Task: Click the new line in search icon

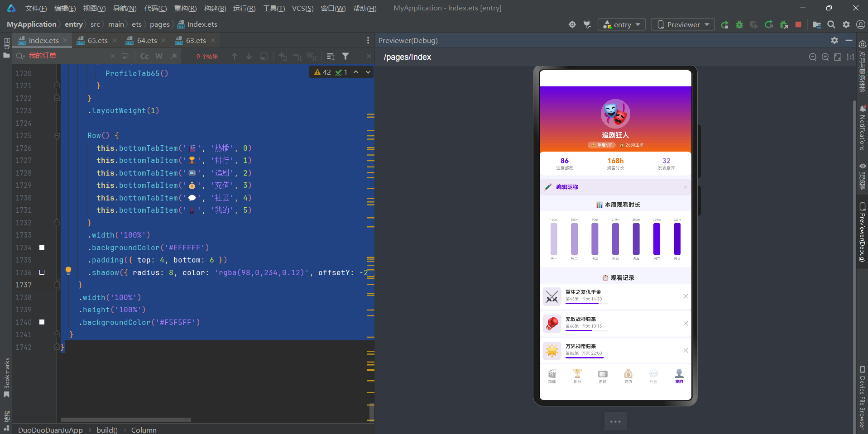Action: point(125,56)
